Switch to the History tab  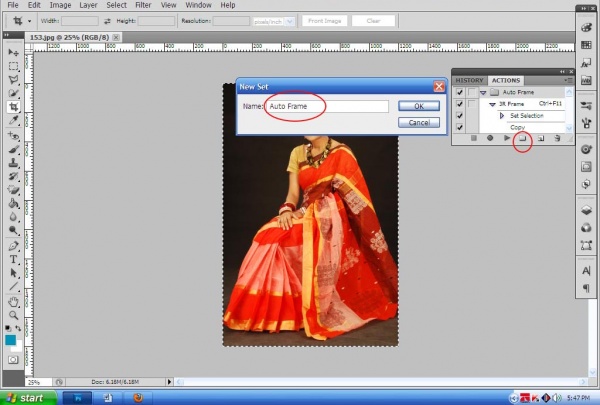tap(469, 80)
